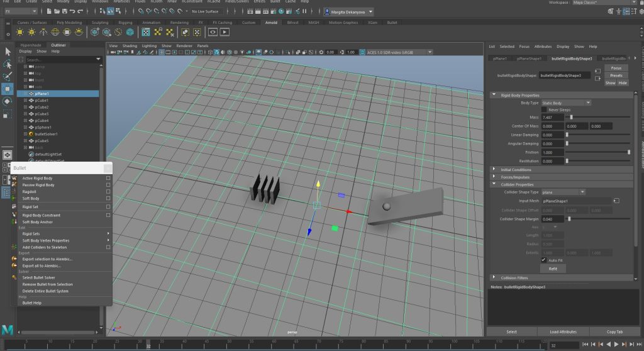Select the Scale tool in toolbox
Screen dimensions: 644x351
coord(6,115)
